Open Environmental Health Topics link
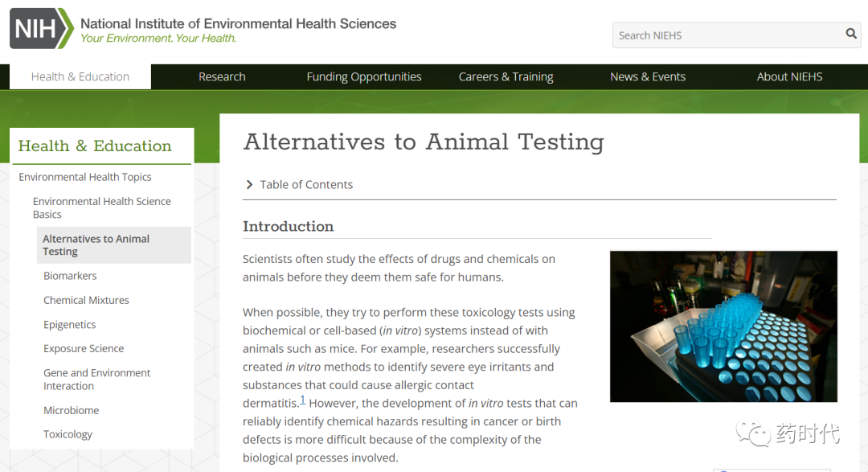The image size is (868, 472). (x=85, y=177)
